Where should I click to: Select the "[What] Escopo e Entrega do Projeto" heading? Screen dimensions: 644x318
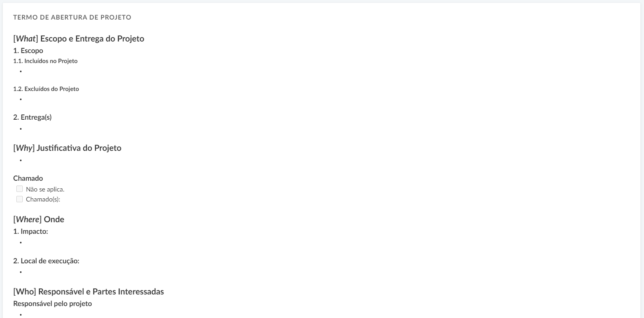[79, 39]
